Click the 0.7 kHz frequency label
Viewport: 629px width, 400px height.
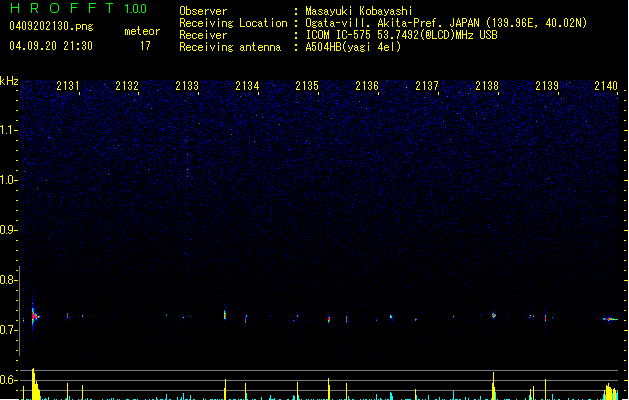(9, 330)
